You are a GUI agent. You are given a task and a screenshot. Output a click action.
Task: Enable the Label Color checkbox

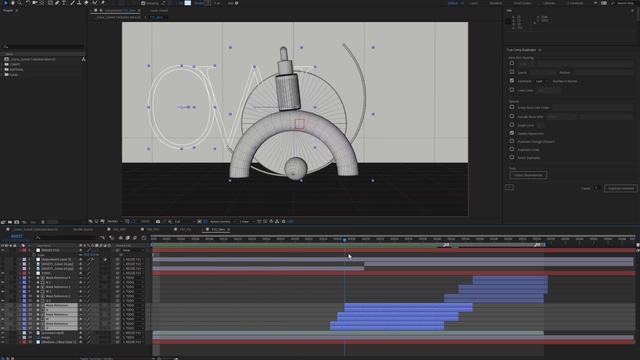[512, 90]
